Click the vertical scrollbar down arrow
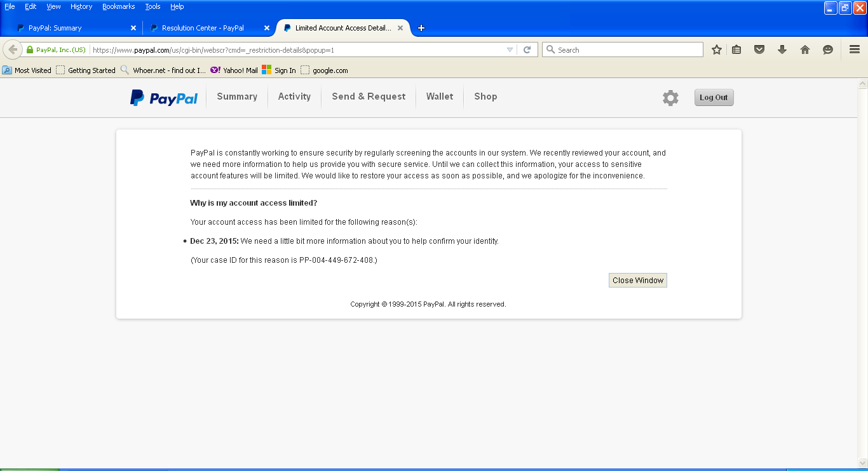 862,462
